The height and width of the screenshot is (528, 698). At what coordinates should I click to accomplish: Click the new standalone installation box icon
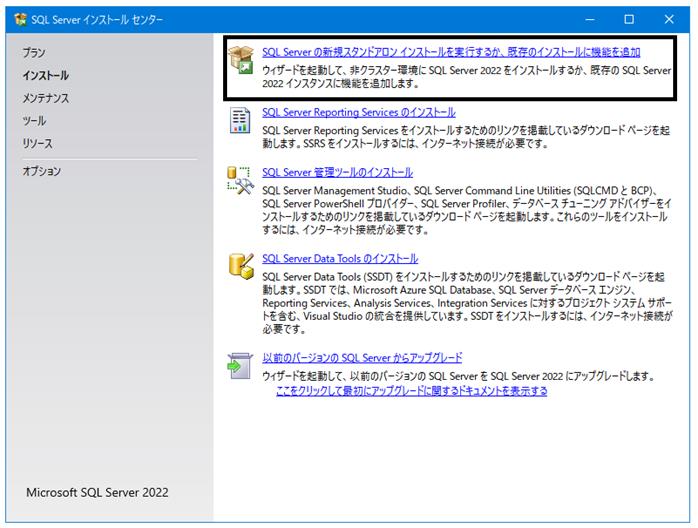(241, 59)
